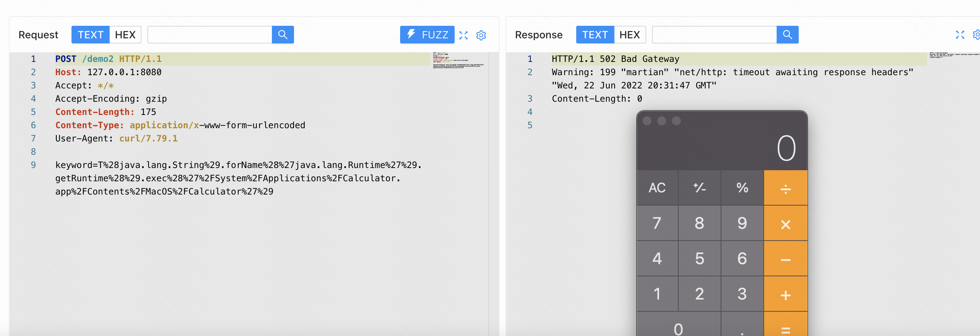Screen dimensions: 980x336
Task: Click the 'Accept: */*' header line
Action: point(84,85)
